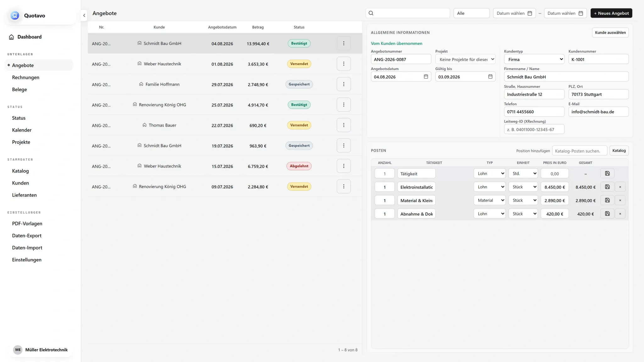This screenshot has height=362, width=644.
Task: Open row actions for the Abgelehnt offer
Action: point(344,166)
